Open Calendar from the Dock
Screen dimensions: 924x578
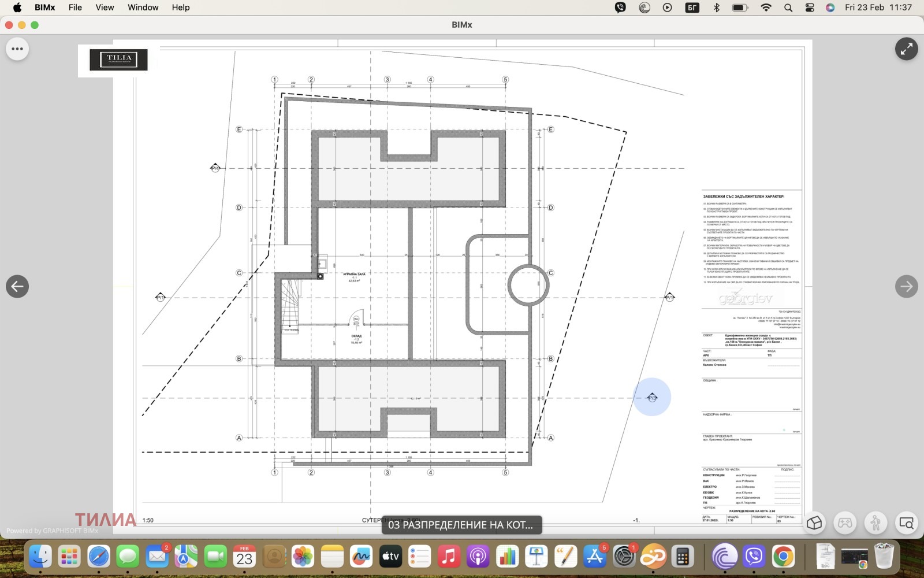click(244, 557)
